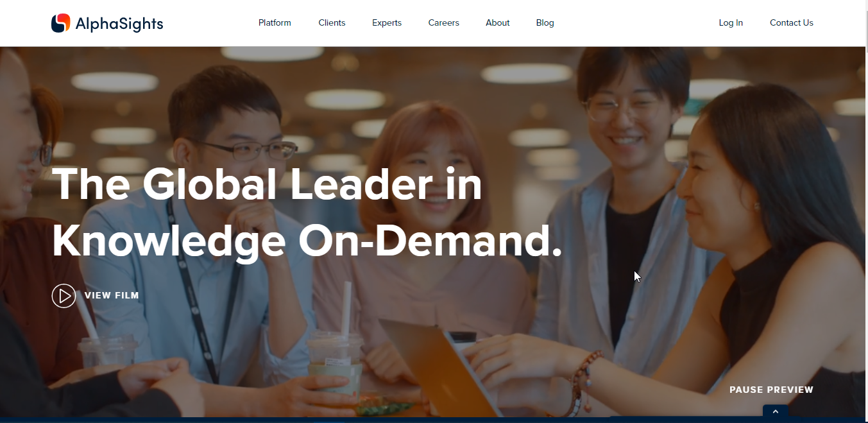Click the Log In link

click(x=731, y=22)
